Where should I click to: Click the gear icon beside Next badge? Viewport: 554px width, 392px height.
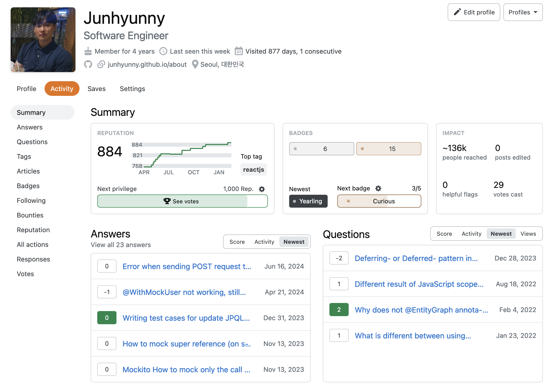378,188
